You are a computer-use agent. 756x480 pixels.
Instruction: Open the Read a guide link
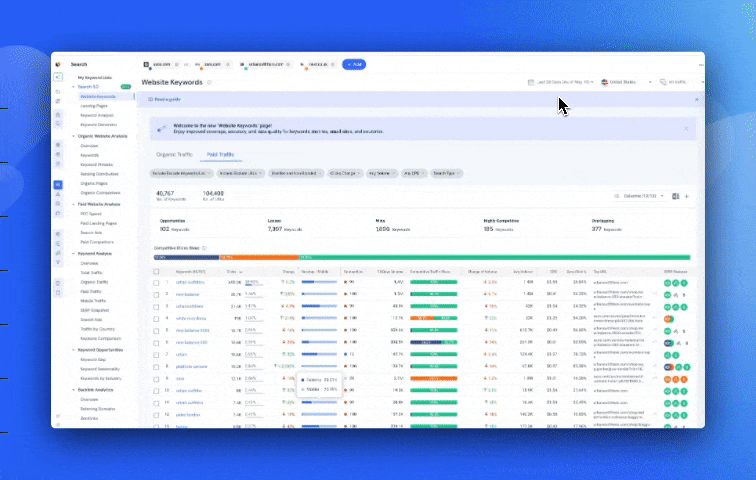tap(165, 100)
